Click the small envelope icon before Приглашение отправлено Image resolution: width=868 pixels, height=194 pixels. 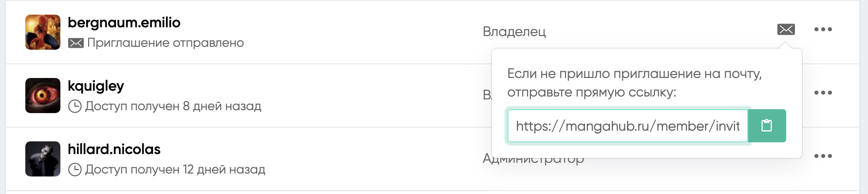(x=75, y=43)
